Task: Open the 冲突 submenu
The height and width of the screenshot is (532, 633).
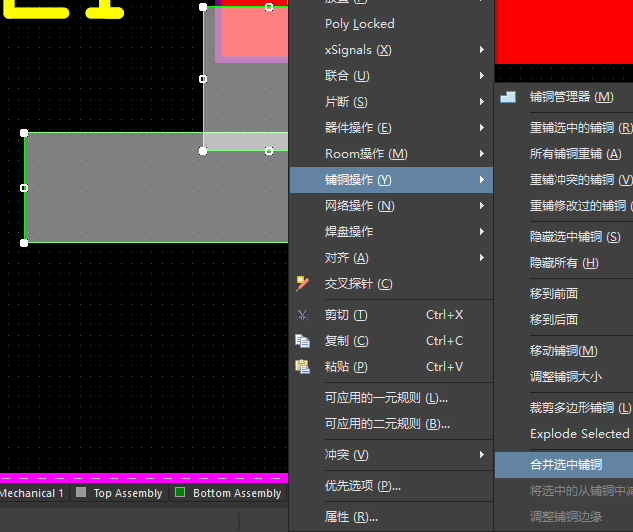Action: tap(390, 455)
